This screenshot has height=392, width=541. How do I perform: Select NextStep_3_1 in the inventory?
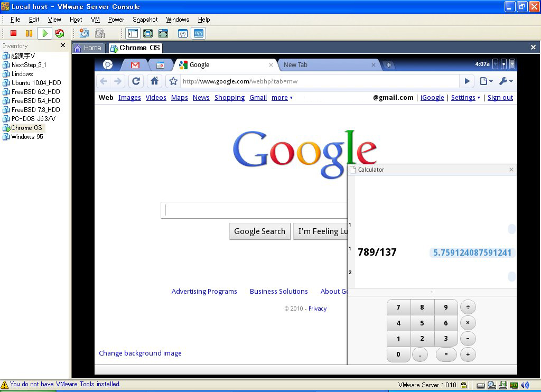[24, 65]
